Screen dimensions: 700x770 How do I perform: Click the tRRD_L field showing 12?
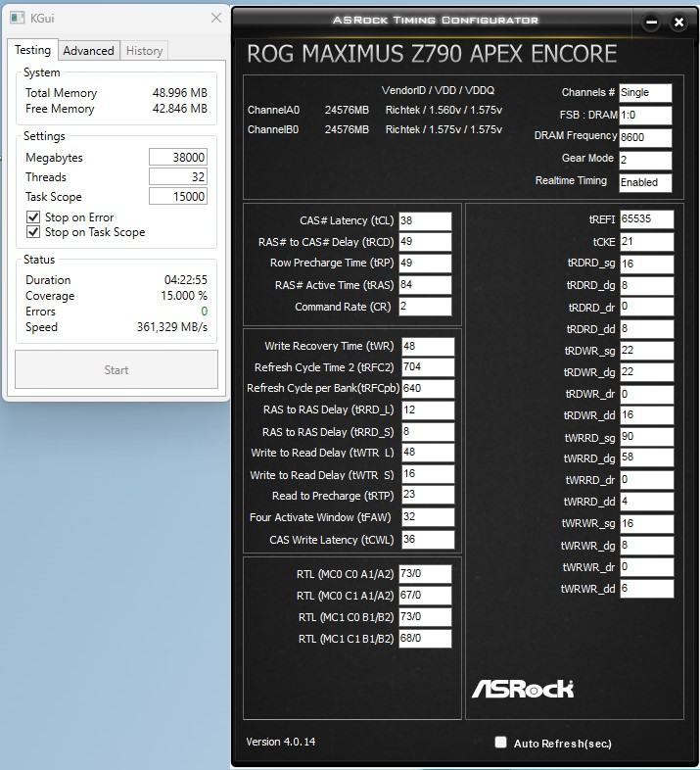pos(428,410)
